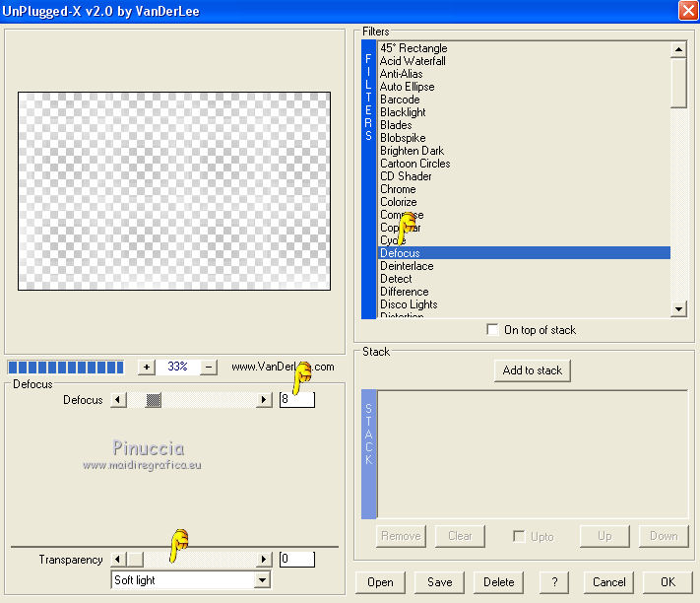Confirm with the OK button

[668, 582]
